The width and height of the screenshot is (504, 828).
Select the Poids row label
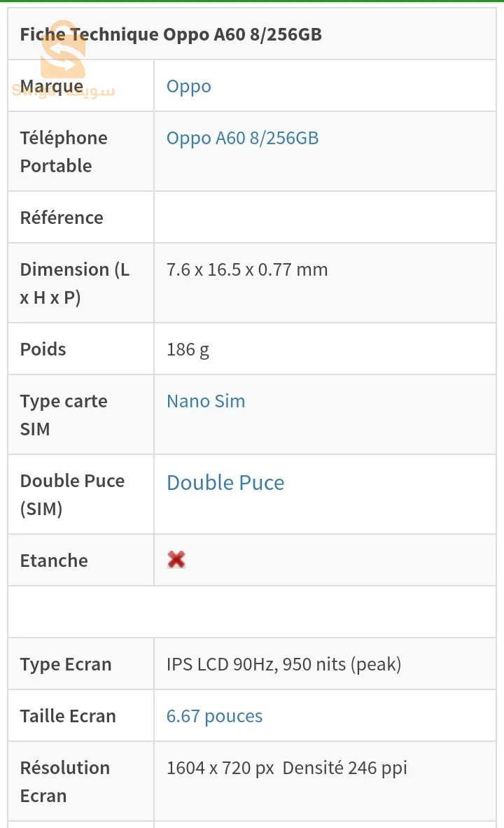43,349
